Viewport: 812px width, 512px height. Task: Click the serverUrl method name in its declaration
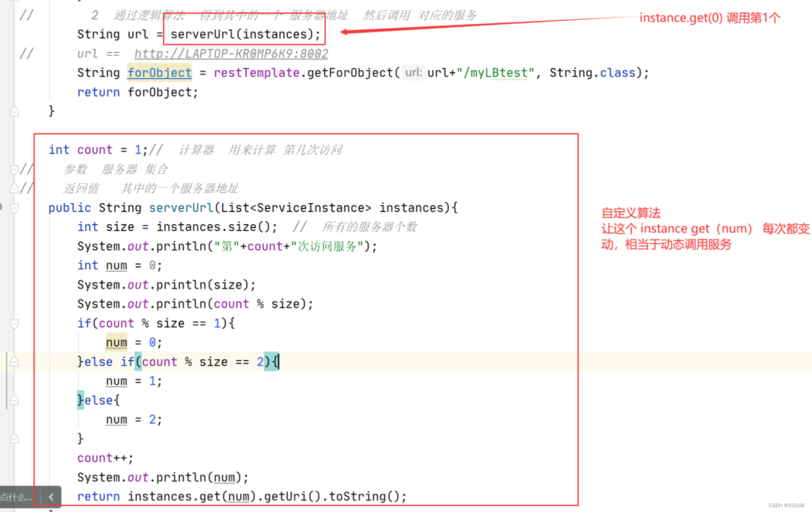[181, 208]
